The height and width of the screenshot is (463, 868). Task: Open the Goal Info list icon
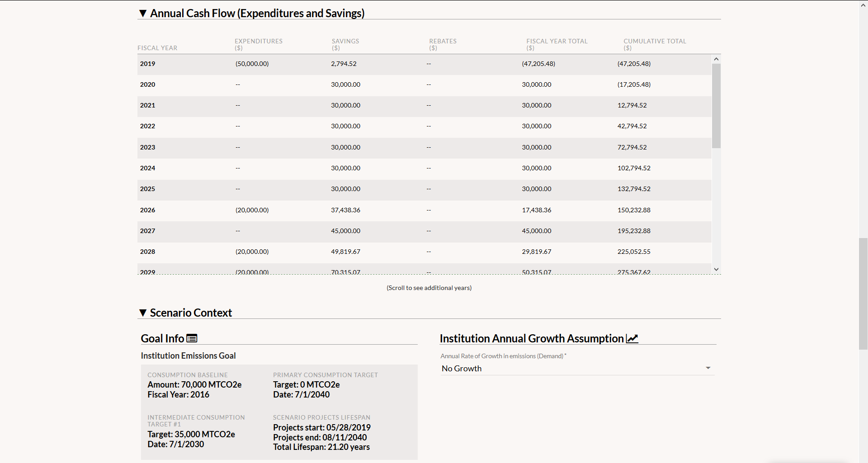[192, 338]
